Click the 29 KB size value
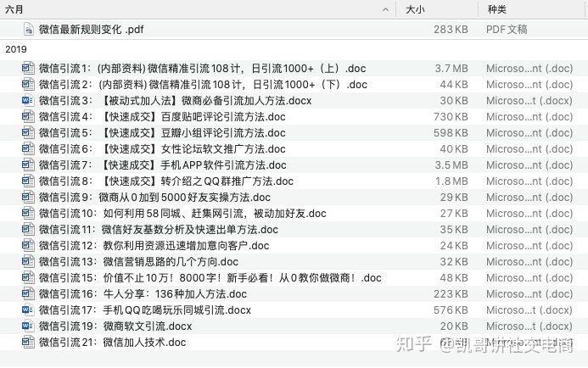 pyautogui.click(x=454, y=197)
